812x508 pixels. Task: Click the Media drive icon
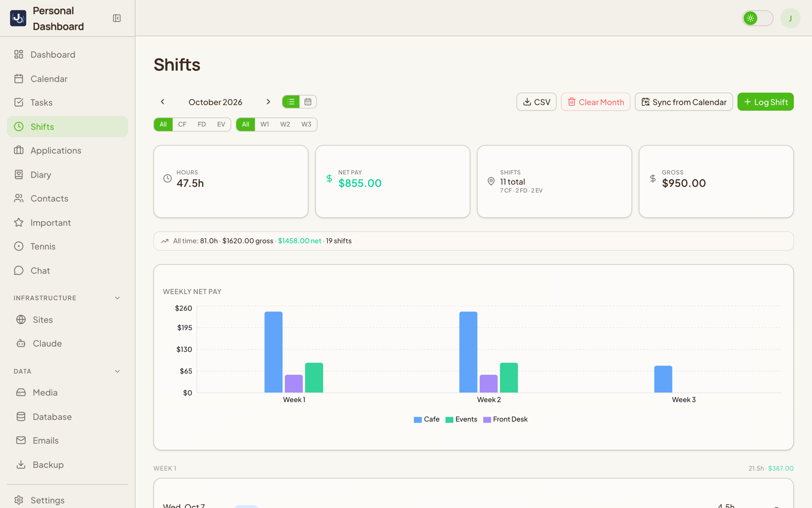point(21,393)
